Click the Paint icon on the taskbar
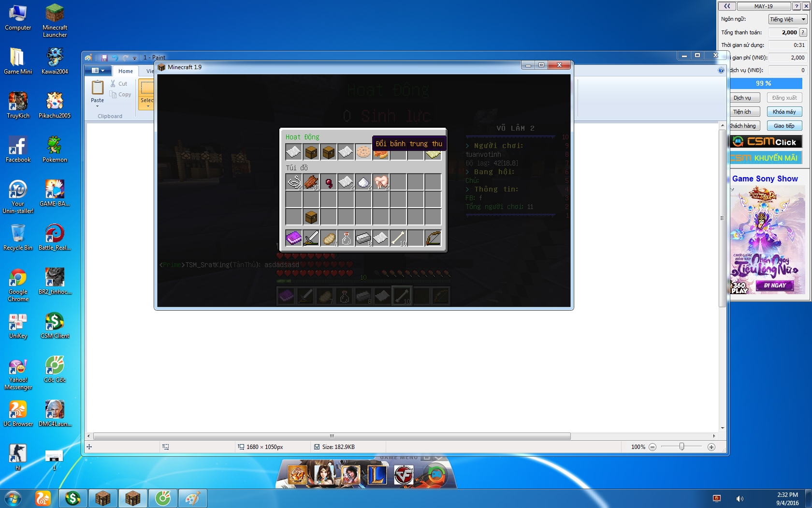 [x=193, y=498]
